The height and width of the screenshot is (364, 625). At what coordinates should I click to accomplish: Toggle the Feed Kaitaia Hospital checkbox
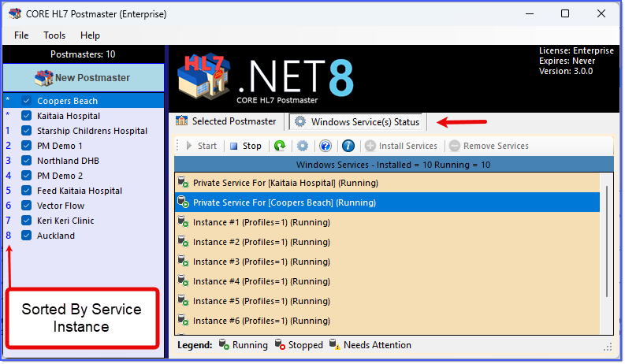(x=26, y=191)
